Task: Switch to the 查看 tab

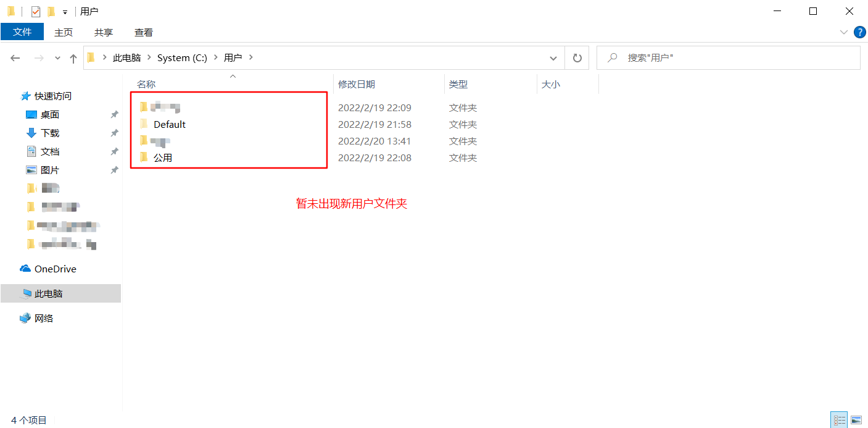Action: (x=144, y=32)
